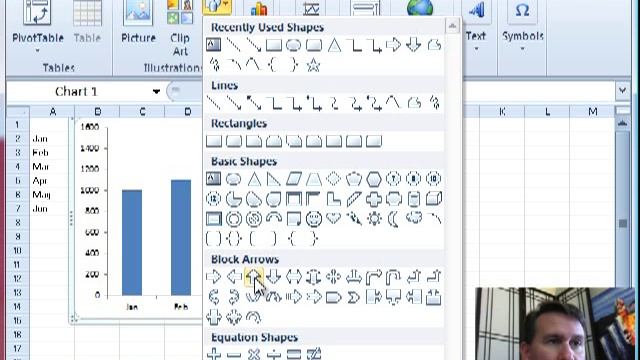Select the Pentagon arrow shape in Block Arrows
This screenshot has height=360, width=640.
[x=333, y=297]
